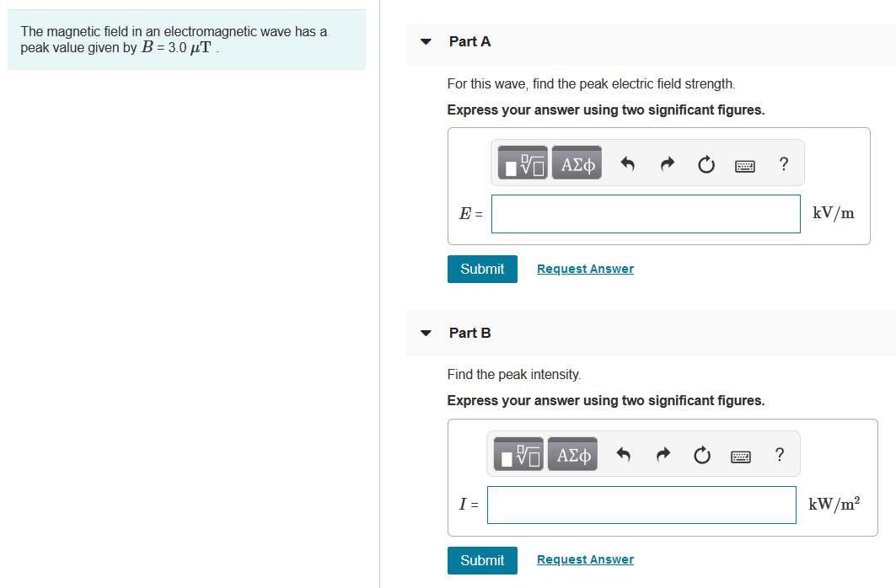Screen dimensions: 896x588
Task: Submit the Part B answer
Action: (x=482, y=560)
